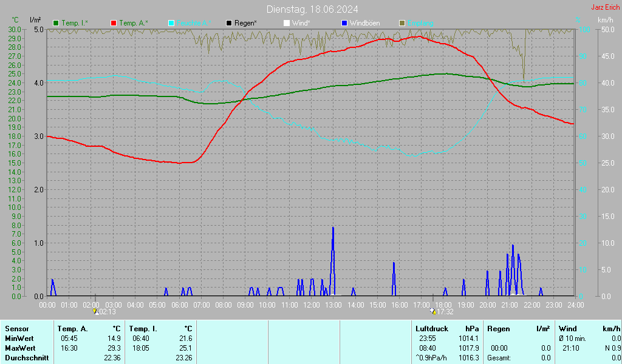Click the moon icon at 02:13
Screen dimensions: 622x364
[x=95, y=311]
